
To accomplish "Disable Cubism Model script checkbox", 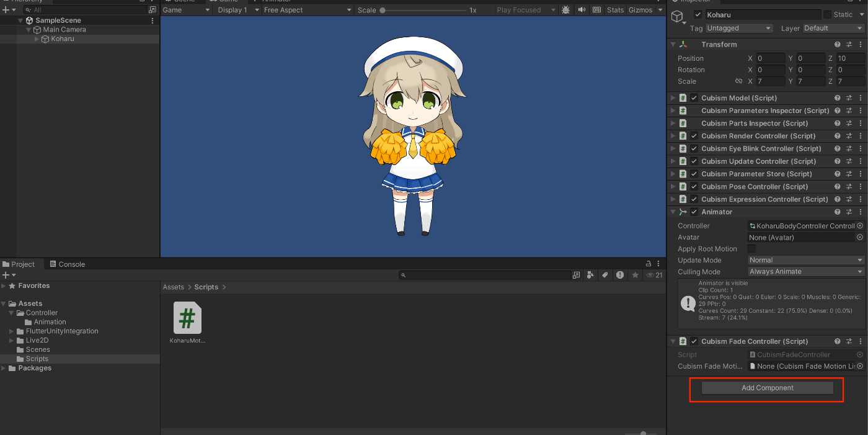I will [694, 98].
